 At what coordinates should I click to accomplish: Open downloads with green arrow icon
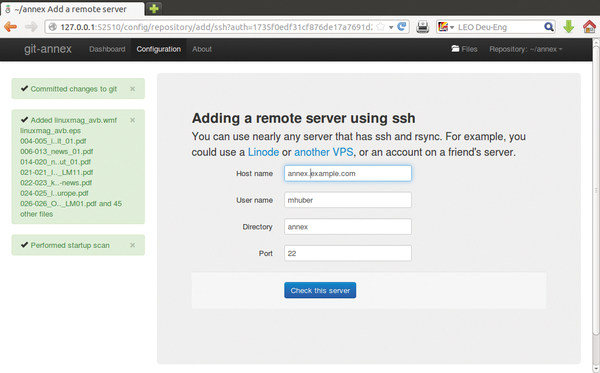[x=569, y=27]
